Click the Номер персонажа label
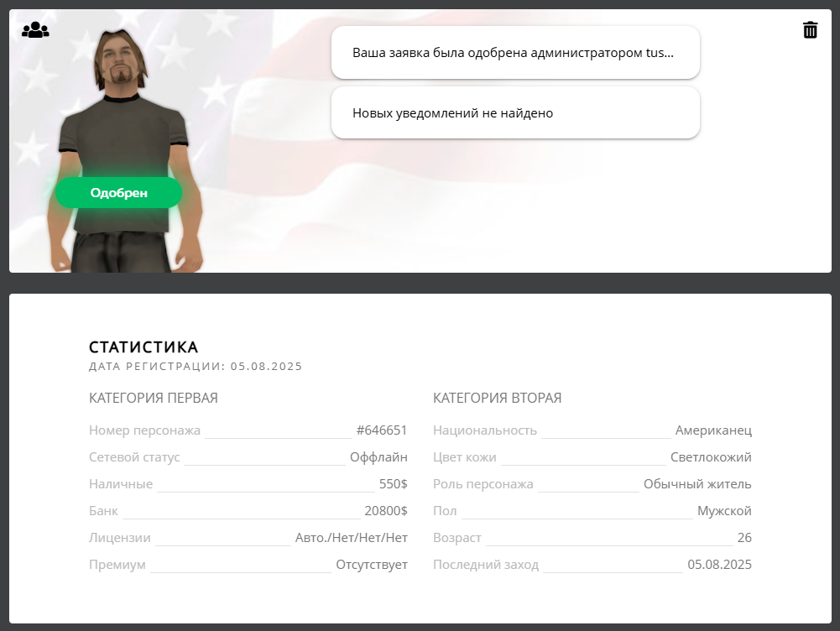 point(144,430)
